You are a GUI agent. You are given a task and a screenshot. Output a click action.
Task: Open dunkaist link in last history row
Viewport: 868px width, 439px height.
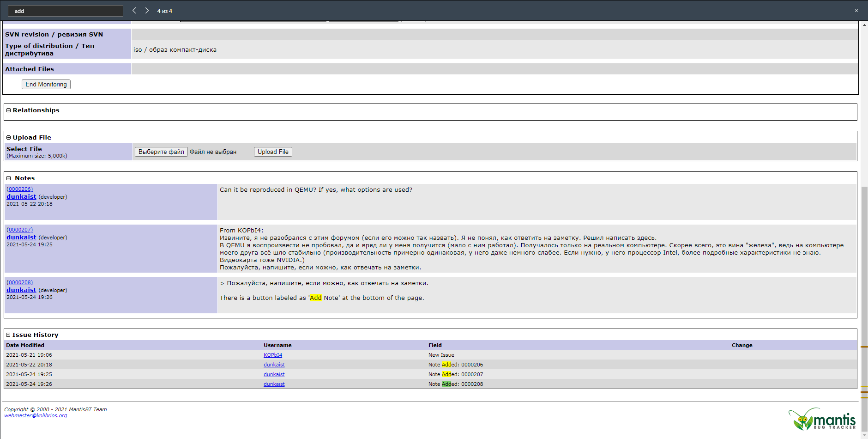274,384
